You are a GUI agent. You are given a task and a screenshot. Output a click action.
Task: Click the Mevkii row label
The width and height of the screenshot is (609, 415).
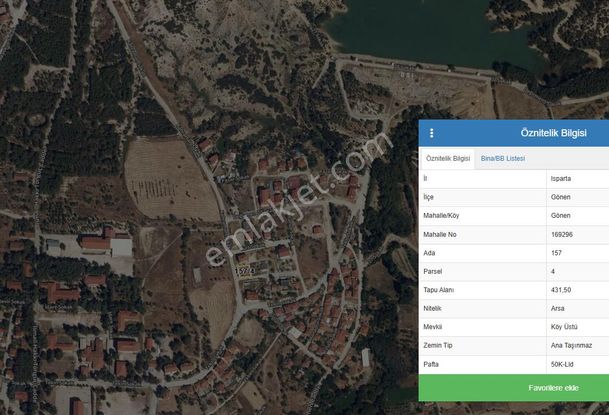pyautogui.click(x=433, y=327)
